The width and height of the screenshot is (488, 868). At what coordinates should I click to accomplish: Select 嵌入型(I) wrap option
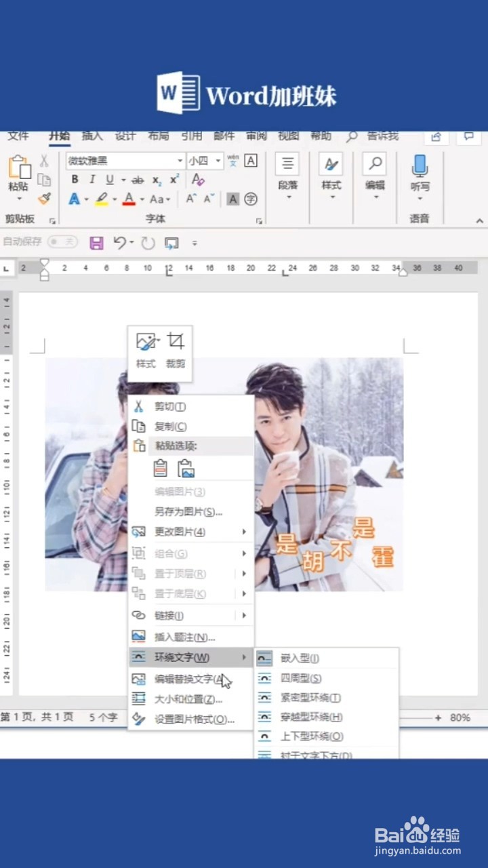point(326,658)
